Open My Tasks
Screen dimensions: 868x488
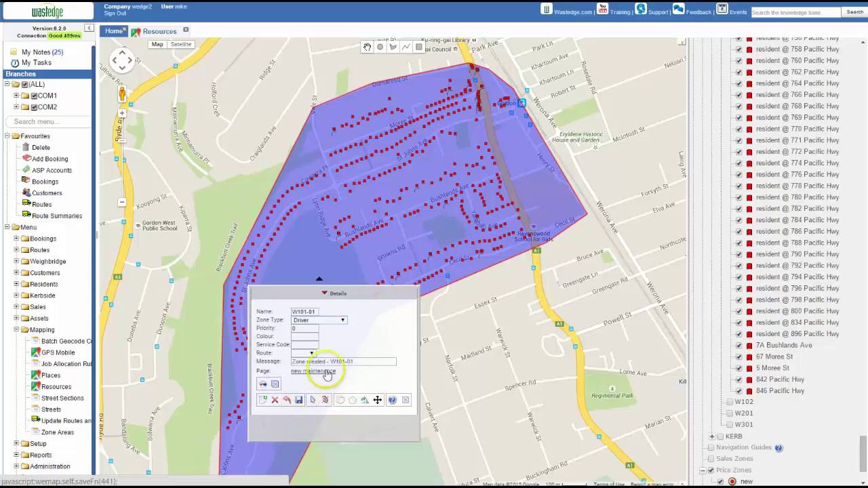click(x=37, y=63)
